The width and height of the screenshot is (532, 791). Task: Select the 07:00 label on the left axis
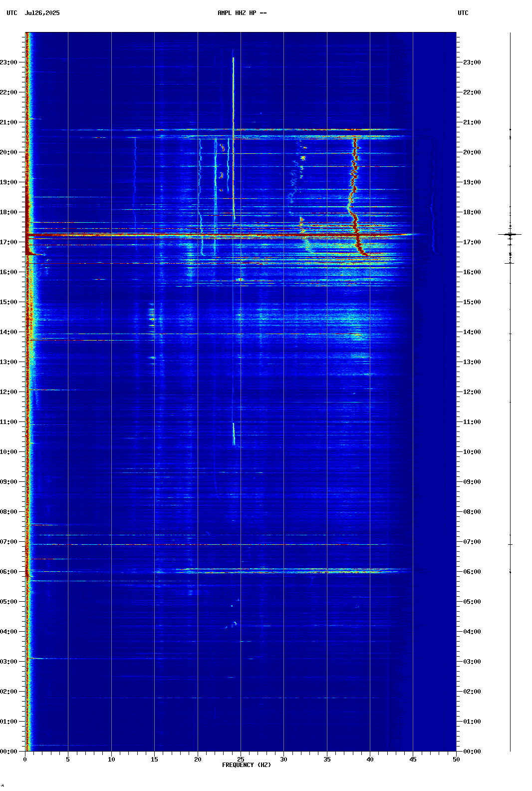coord(8,542)
